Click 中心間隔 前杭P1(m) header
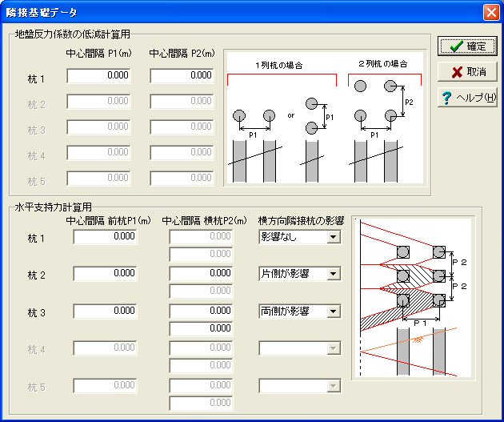This screenshot has width=504, height=422. point(108,221)
